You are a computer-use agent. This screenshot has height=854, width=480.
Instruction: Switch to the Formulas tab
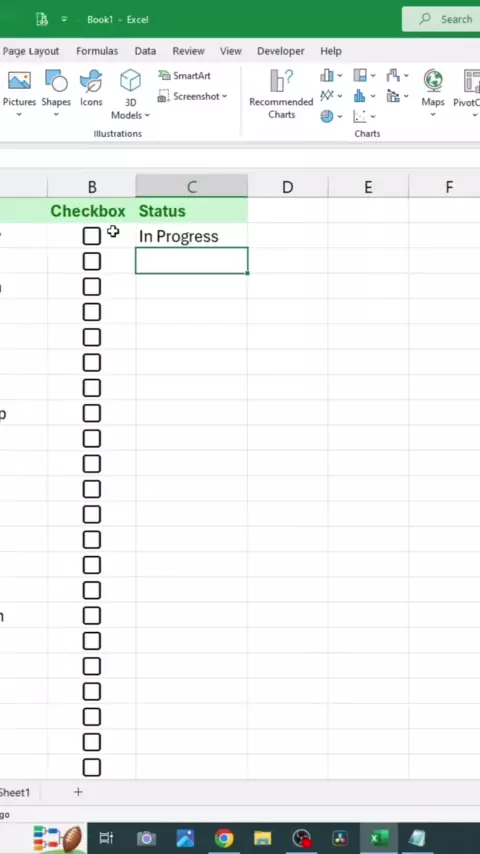tap(97, 51)
